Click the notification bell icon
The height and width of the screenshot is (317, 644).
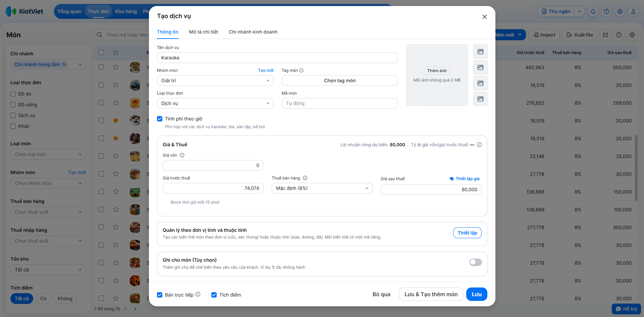[593, 11]
